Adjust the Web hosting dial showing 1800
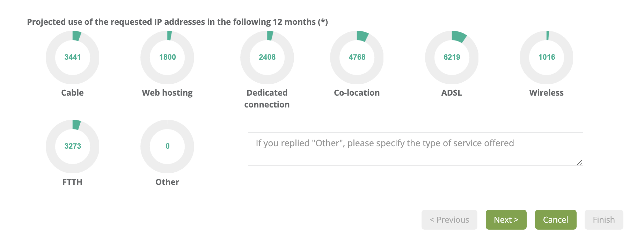The height and width of the screenshot is (238, 644). pyautogui.click(x=167, y=57)
